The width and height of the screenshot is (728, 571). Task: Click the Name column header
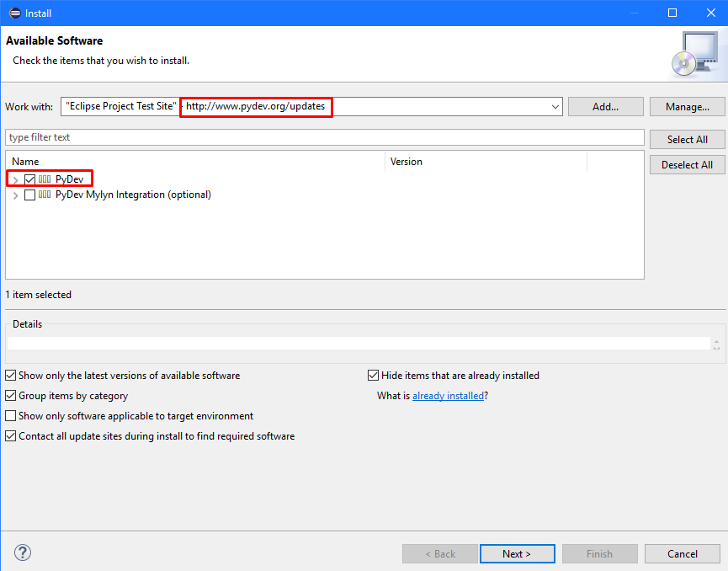pos(195,162)
